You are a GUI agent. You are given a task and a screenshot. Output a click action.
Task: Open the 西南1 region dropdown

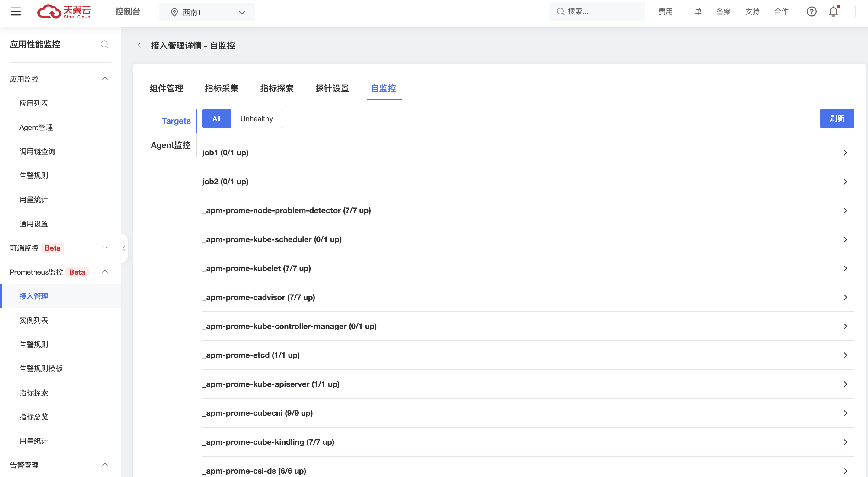click(207, 12)
